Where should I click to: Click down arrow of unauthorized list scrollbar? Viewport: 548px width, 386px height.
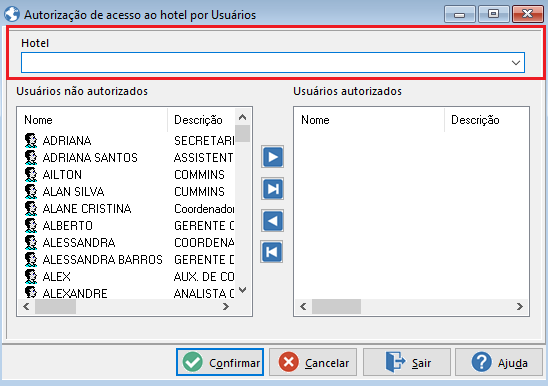click(243, 290)
